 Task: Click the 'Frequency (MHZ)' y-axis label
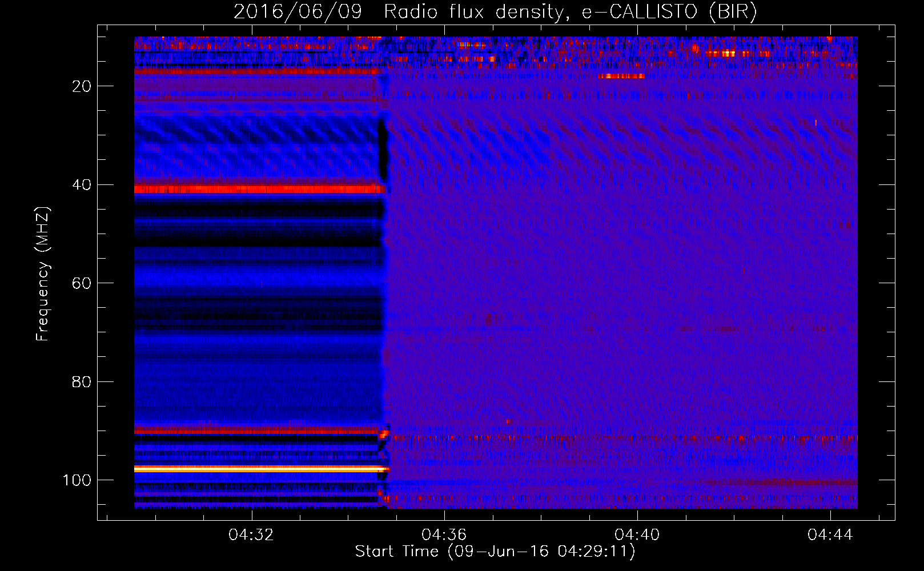[x=43, y=274]
